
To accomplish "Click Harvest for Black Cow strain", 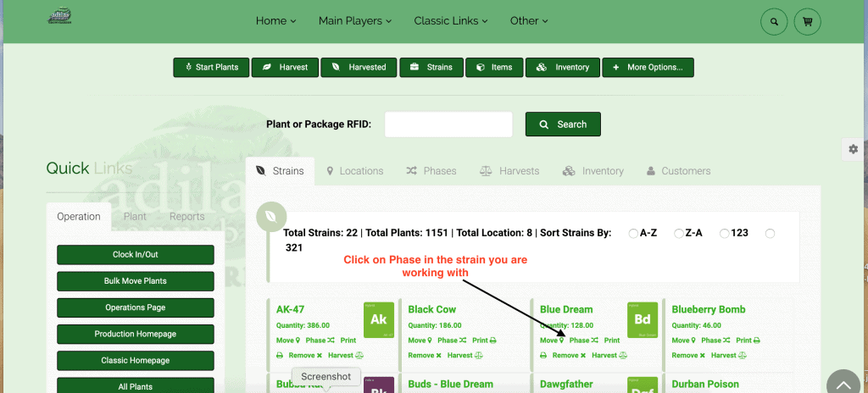I will click(465, 356).
